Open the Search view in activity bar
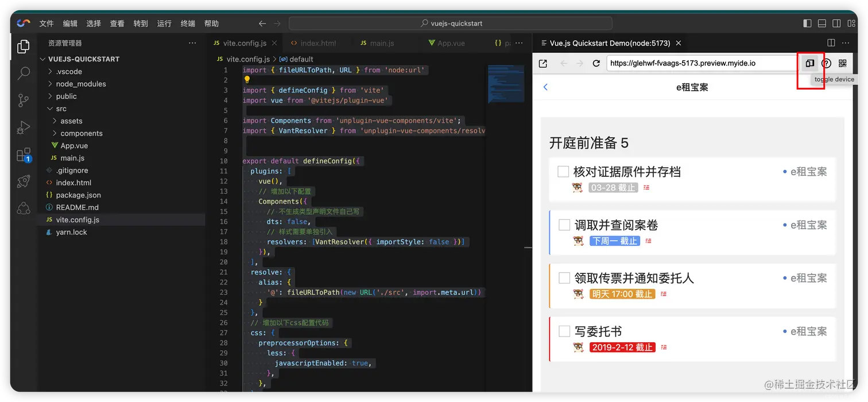This screenshot has height=402, width=868. click(24, 73)
